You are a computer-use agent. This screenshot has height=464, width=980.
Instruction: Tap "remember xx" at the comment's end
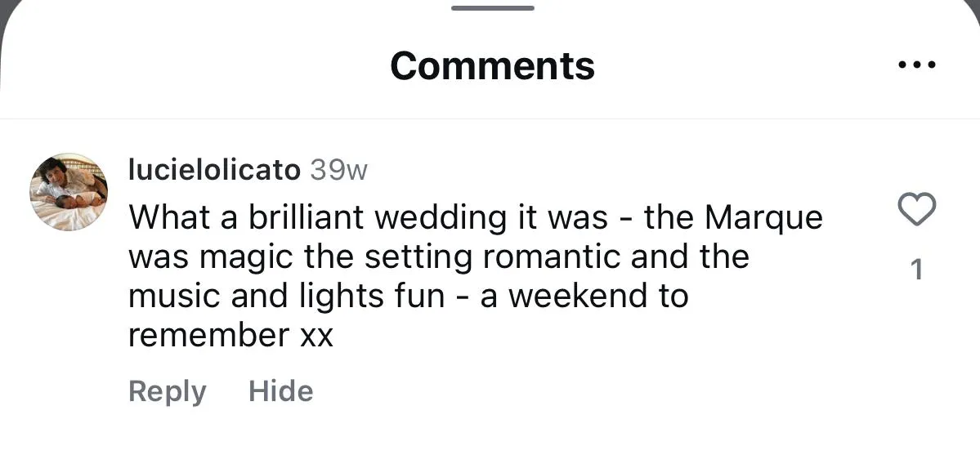click(230, 336)
